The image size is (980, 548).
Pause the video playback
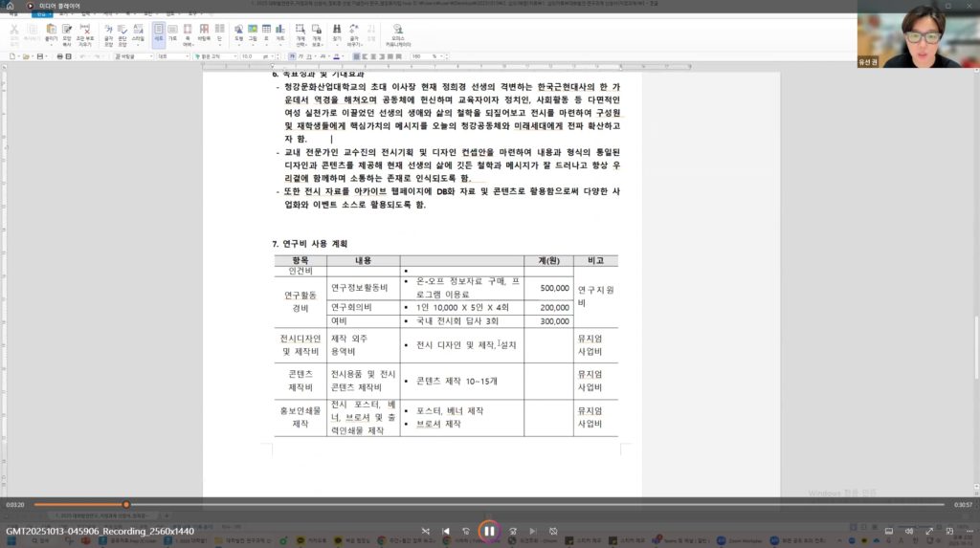tap(489, 531)
